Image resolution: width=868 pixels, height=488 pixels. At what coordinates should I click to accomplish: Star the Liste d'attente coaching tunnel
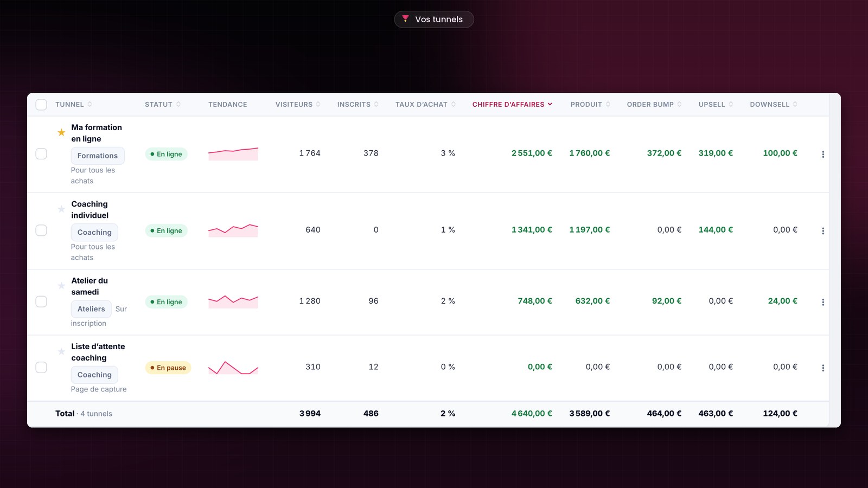(61, 351)
